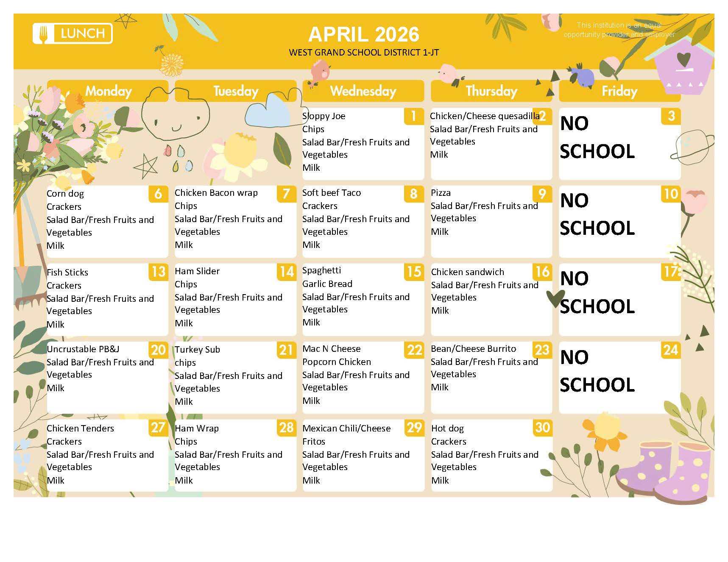728x562 pixels.
Task: Select the Friday column header
Action: point(619,91)
